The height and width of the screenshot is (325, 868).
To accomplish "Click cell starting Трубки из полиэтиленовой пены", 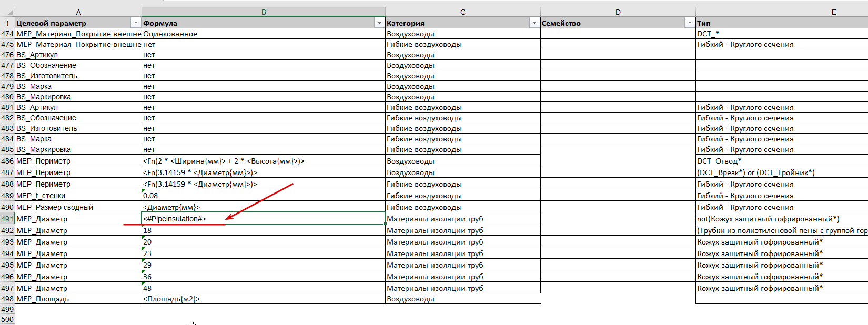I will click(x=782, y=230).
